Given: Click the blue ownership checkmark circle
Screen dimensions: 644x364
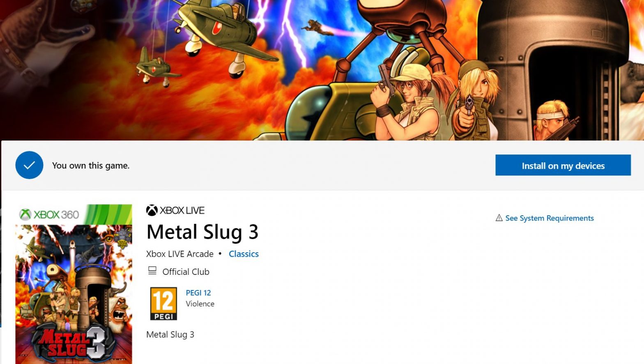Looking at the screenshot, I should tap(29, 165).
